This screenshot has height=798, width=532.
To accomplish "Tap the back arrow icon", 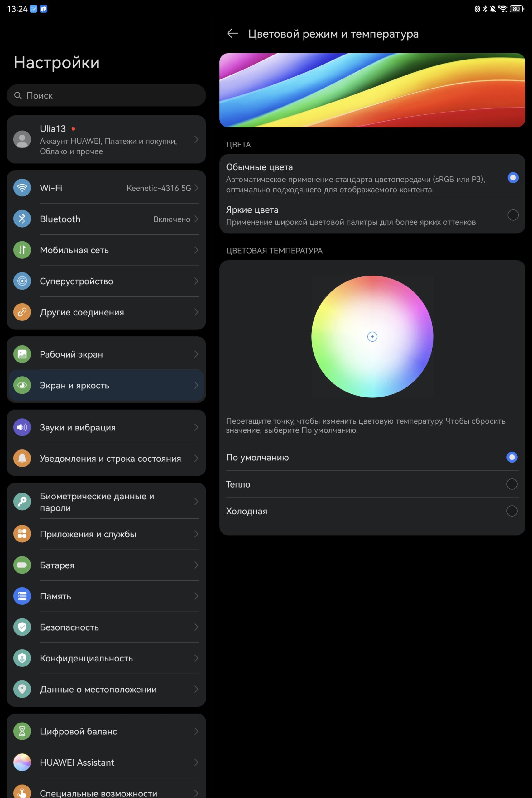I will 232,33.
